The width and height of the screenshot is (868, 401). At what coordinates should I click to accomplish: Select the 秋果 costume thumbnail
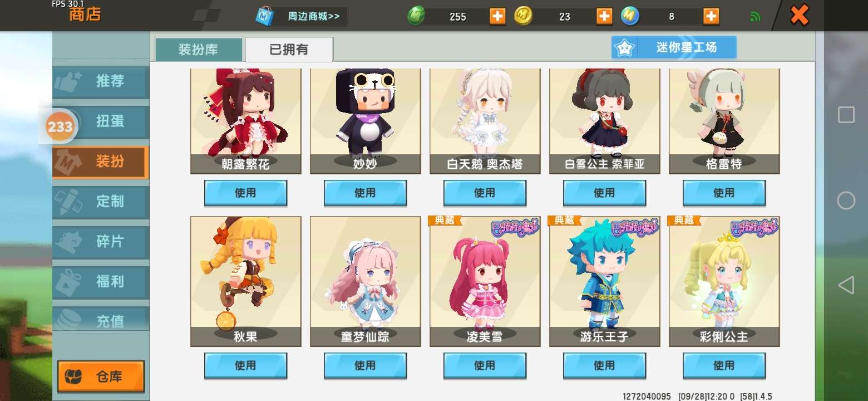tap(245, 281)
